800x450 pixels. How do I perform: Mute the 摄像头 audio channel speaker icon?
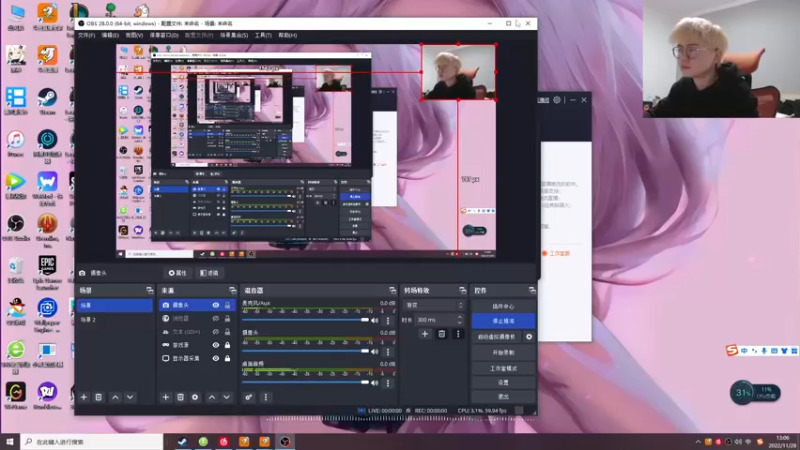pos(375,352)
